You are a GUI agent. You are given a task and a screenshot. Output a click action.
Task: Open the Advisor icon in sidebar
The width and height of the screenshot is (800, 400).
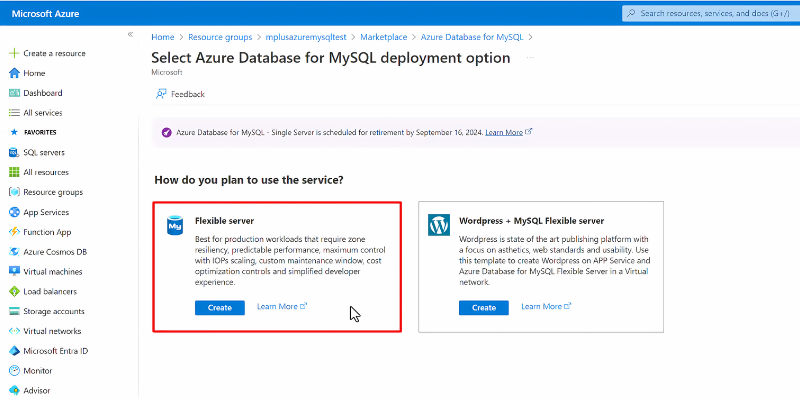click(x=14, y=391)
